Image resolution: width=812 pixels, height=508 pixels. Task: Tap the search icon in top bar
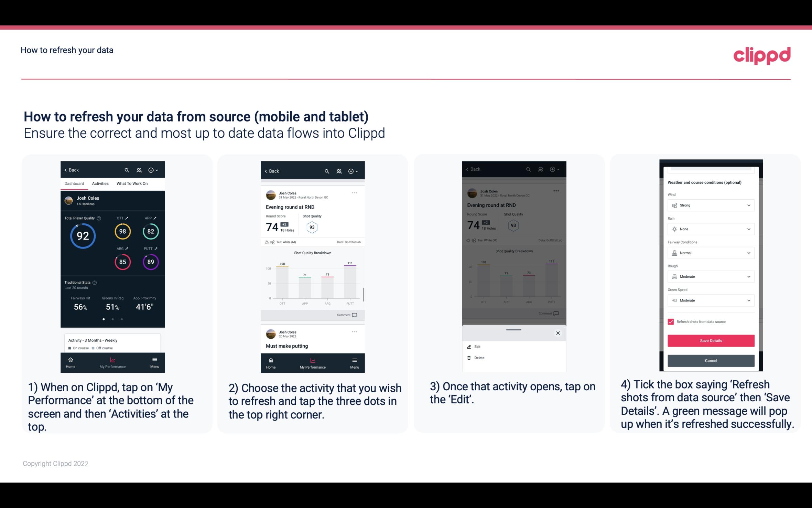click(x=128, y=170)
